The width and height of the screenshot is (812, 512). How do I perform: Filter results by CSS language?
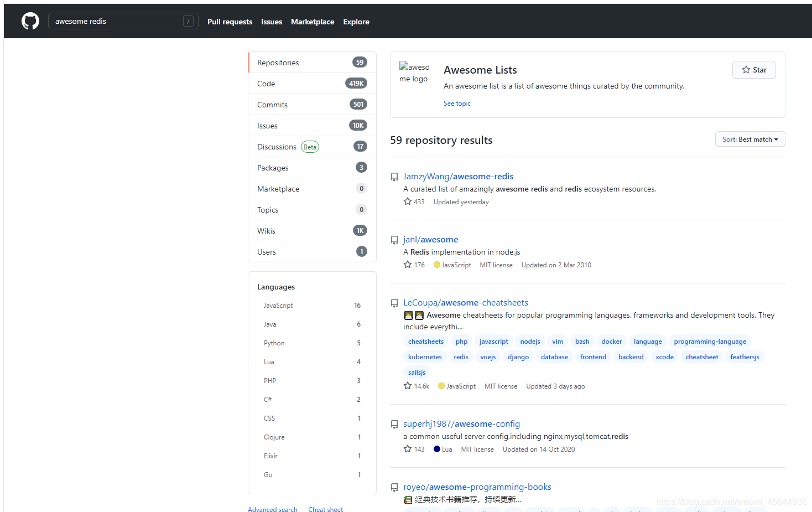[312, 418]
